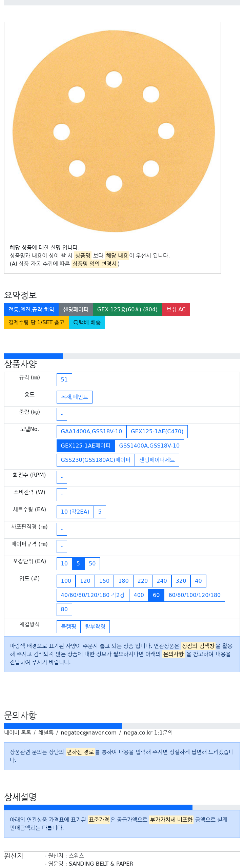Image resolution: width=244 pixels, height=868 pixels.
Task: Select set quantity 10 (각2EA)
Action: [75, 512]
